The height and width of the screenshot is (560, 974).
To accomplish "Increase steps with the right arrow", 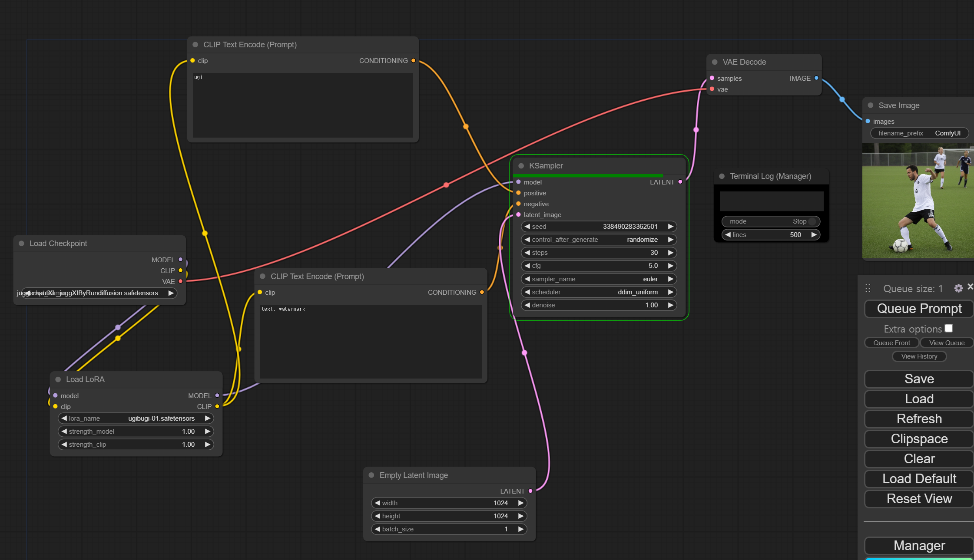I will (x=670, y=253).
